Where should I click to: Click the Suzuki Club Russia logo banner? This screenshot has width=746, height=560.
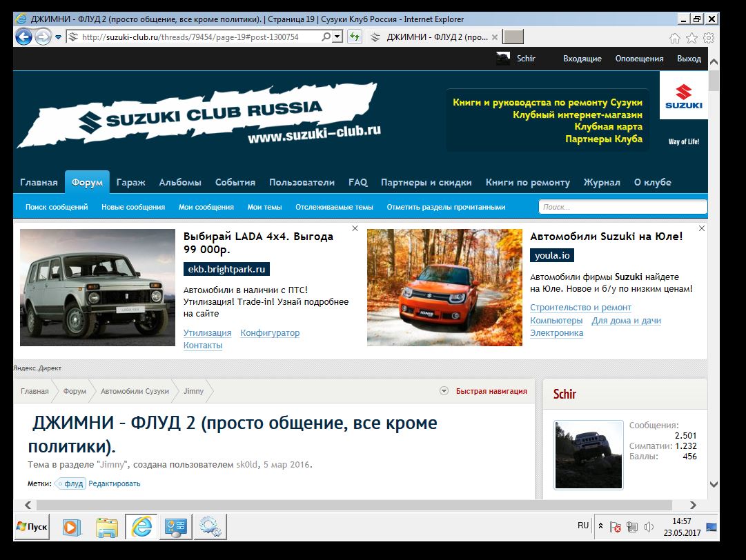click(198, 116)
